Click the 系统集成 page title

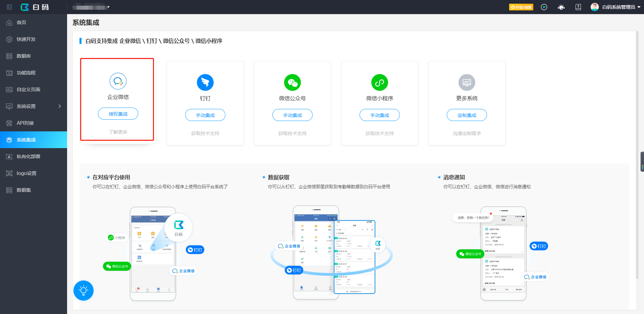coord(86,22)
